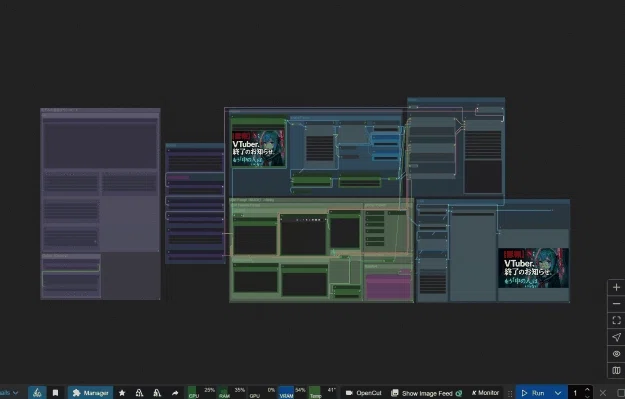Image resolution: width=625 pixels, height=399 pixels.
Task: Open the Manager panel
Action: pos(90,393)
